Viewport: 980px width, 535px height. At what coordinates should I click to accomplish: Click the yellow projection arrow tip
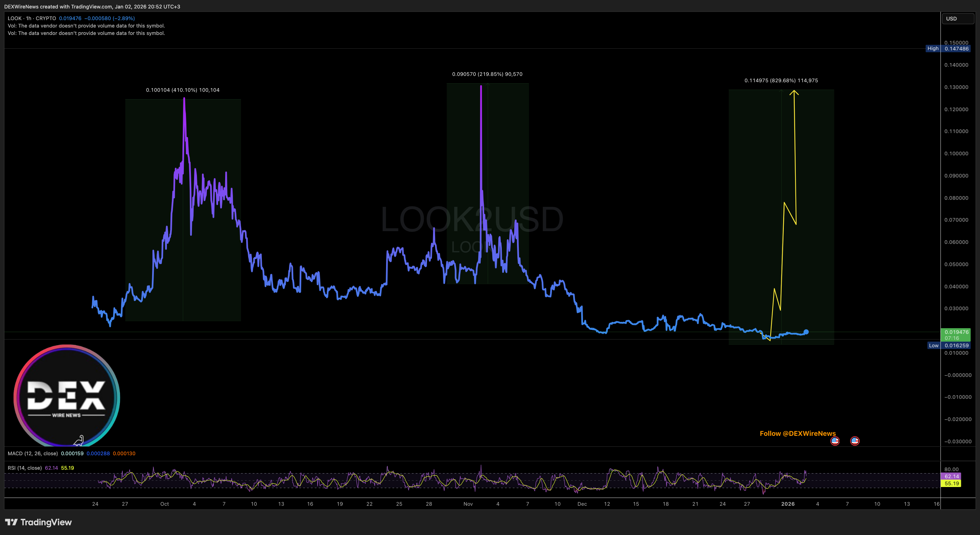pyautogui.click(x=794, y=91)
